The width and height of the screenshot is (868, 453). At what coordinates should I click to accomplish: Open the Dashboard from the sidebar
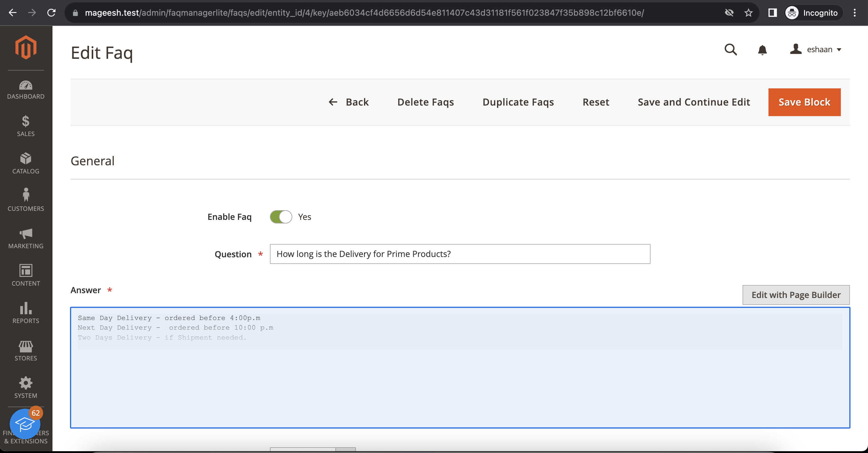point(26,90)
